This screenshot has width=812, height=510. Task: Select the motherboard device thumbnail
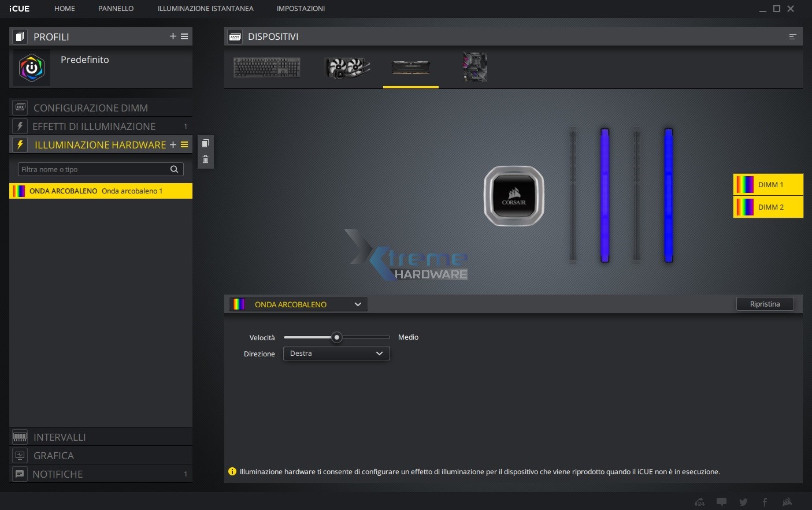(x=474, y=68)
